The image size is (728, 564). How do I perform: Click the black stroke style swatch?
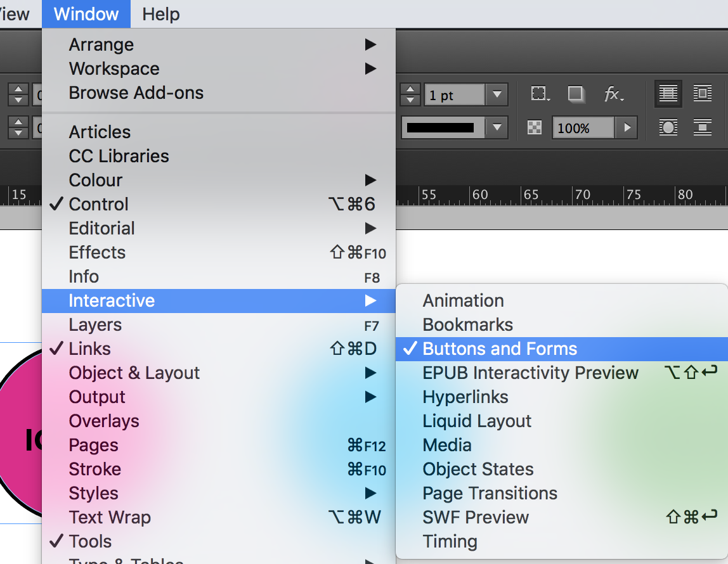click(x=441, y=128)
